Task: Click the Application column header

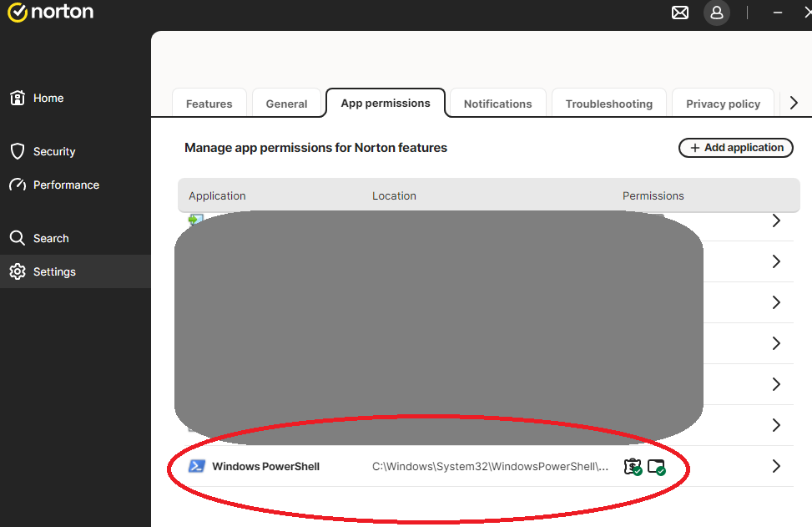Action: point(217,196)
